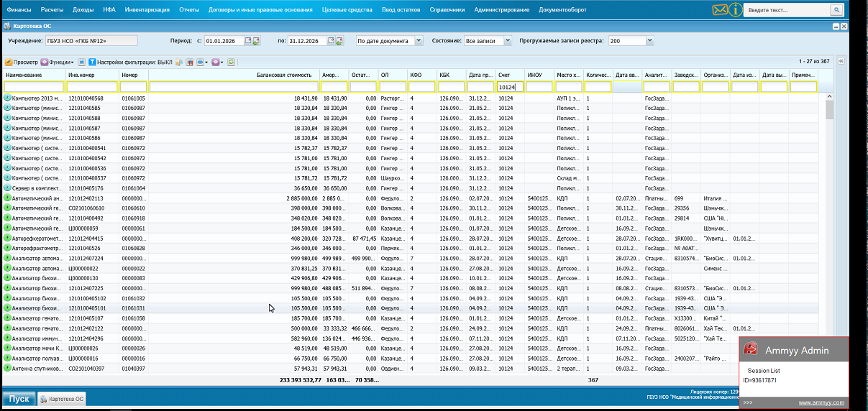Click the Учреждение field ГБУЗ НСО «ГКБ №12»

91,41
